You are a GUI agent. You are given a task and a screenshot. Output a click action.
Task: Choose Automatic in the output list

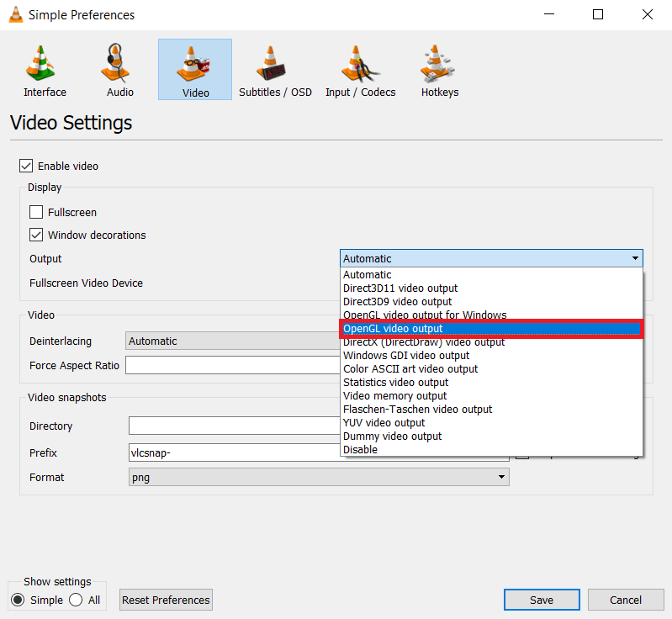491,275
